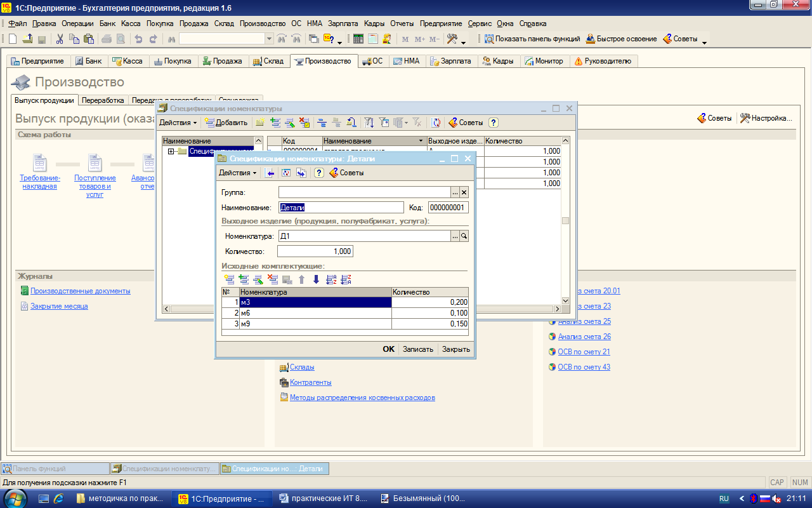Expand the Спецификации folder tree node
Image resolution: width=812 pixels, height=508 pixels.
[171, 151]
